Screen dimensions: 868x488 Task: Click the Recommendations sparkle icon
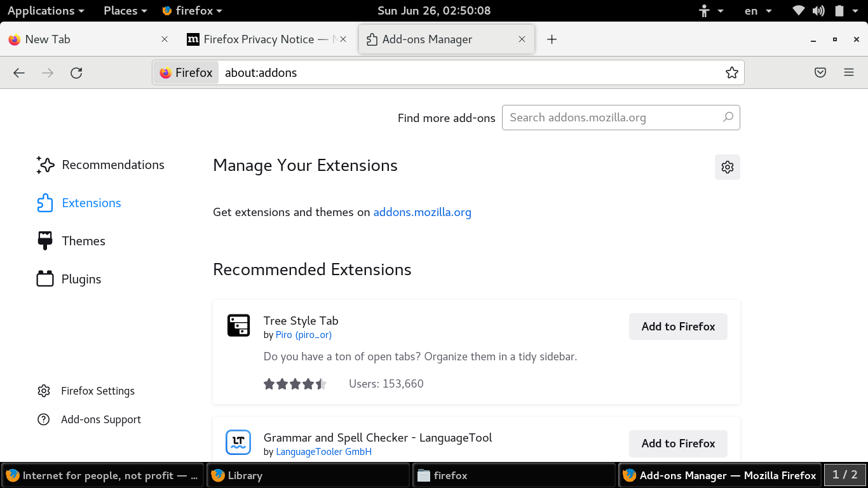45,165
